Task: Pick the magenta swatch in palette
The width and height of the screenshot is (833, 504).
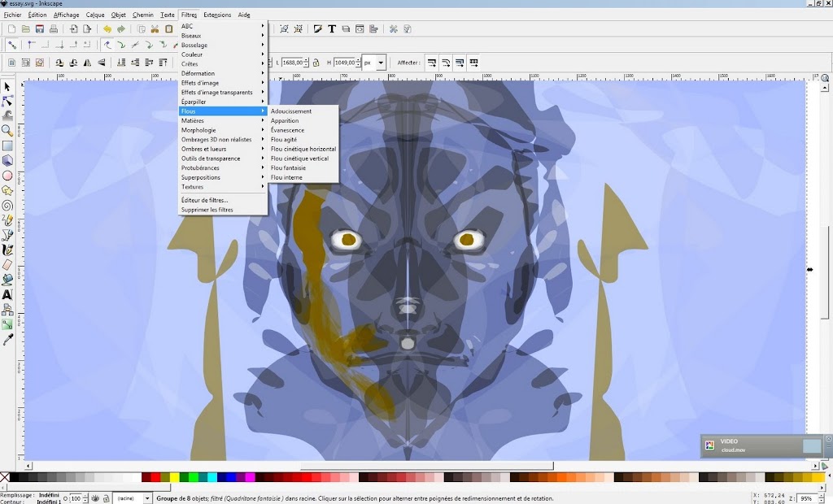Action: 250,477
